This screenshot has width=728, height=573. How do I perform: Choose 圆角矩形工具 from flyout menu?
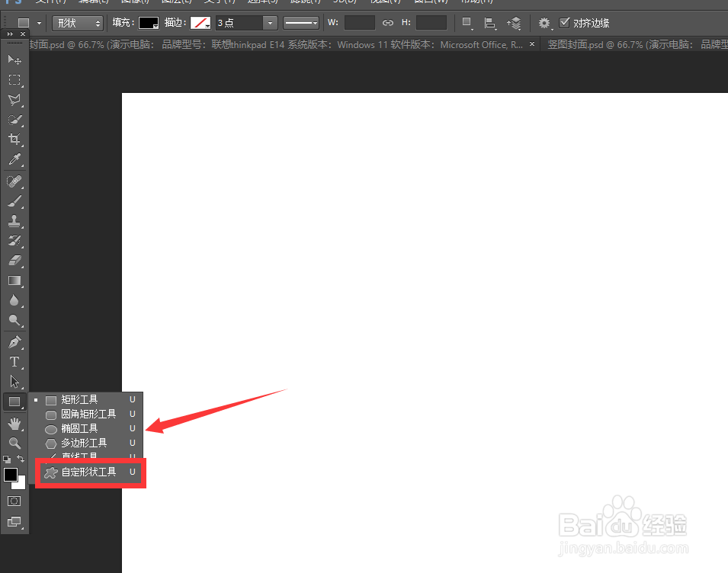click(86, 414)
